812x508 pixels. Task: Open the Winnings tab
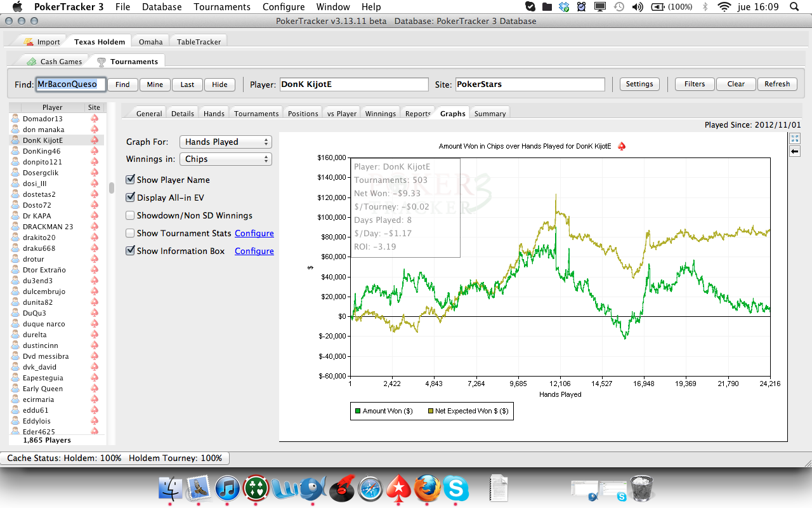coord(381,114)
